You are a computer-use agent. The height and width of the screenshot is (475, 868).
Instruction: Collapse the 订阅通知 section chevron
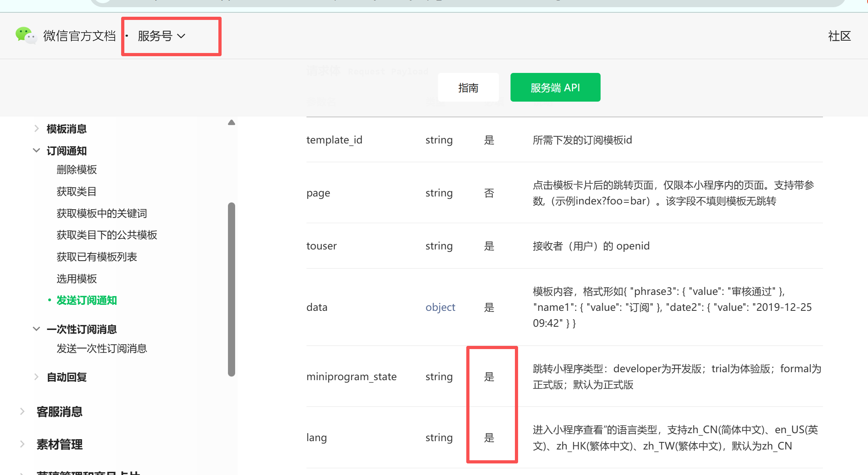[36, 151]
